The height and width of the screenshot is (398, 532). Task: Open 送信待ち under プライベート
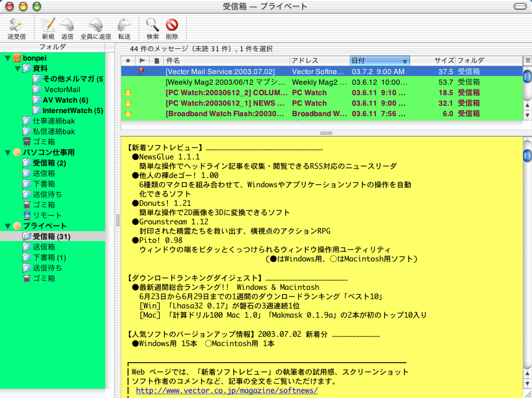(42, 268)
